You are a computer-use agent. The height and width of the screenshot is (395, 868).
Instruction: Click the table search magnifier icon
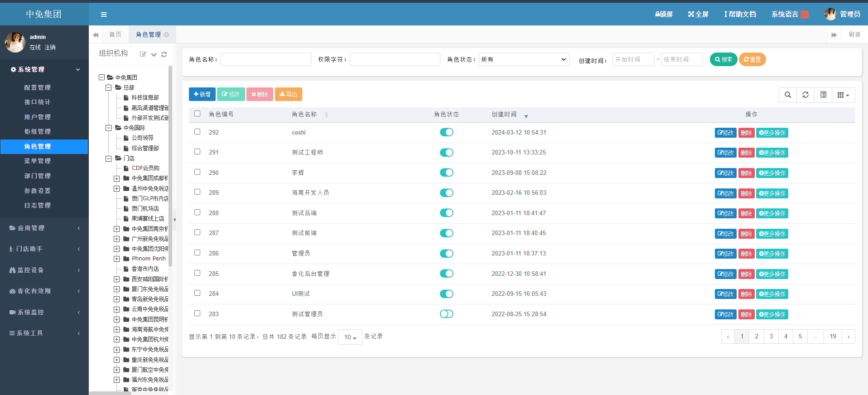pos(788,95)
